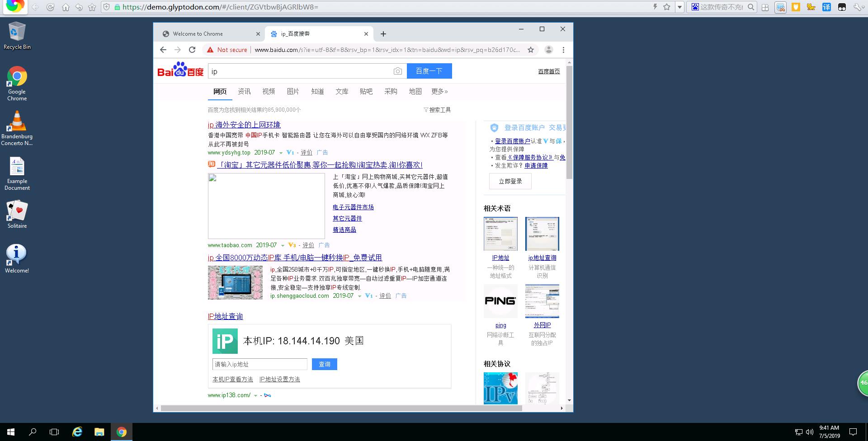Click the shield security icon in outer address bar

(107, 7)
